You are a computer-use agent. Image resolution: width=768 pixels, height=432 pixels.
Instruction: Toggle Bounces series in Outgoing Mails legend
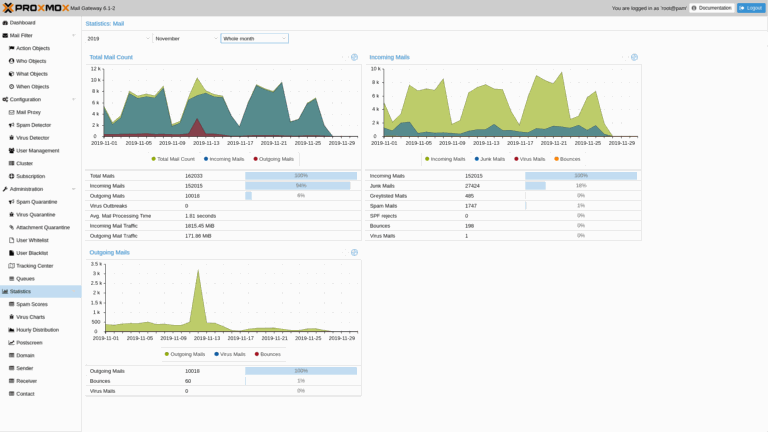267,354
